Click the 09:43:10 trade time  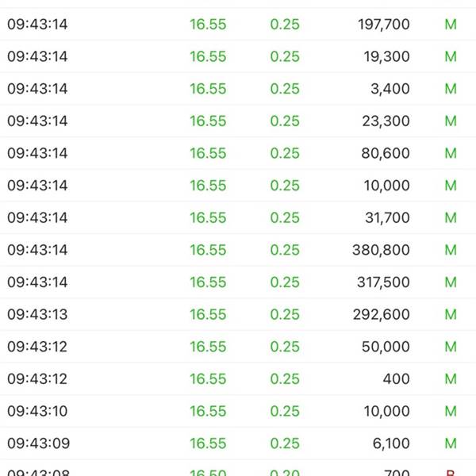[37, 411]
